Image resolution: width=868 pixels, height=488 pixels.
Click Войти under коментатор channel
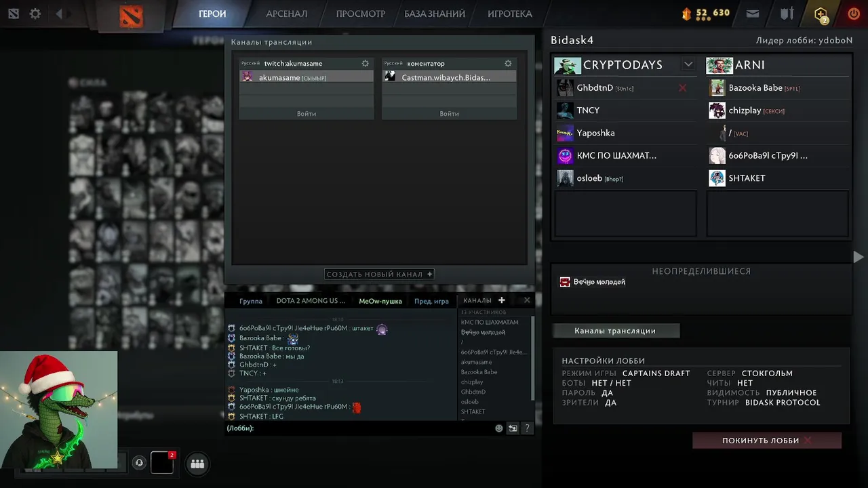(x=449, y=114)
